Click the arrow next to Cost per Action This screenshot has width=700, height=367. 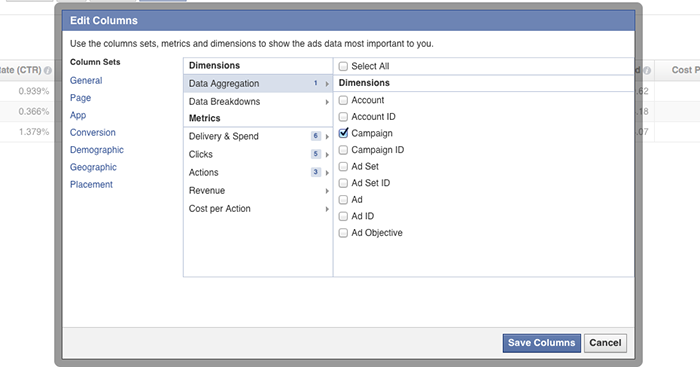[327, 209]
